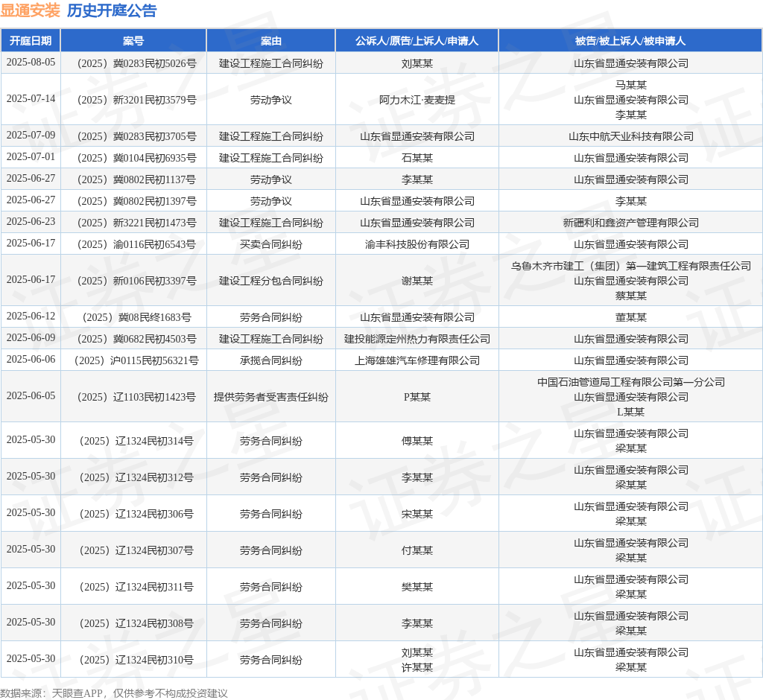The width and height of the screenshot is (763, 700).
Task: Select plaintiff 许某某
Action: pos(417,668)
